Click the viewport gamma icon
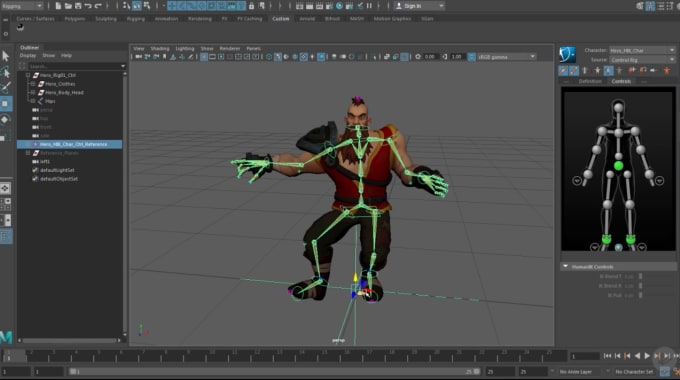 click(x=445, y=57)
